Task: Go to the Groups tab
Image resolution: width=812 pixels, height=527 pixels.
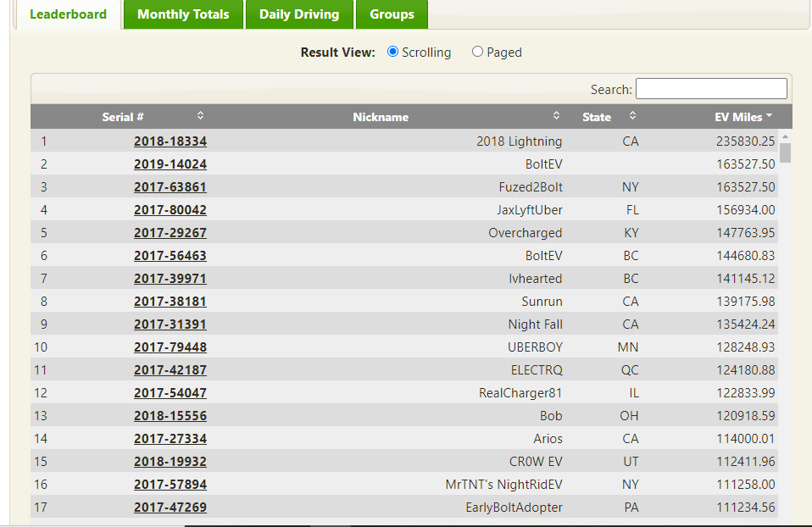Action: 392,14
